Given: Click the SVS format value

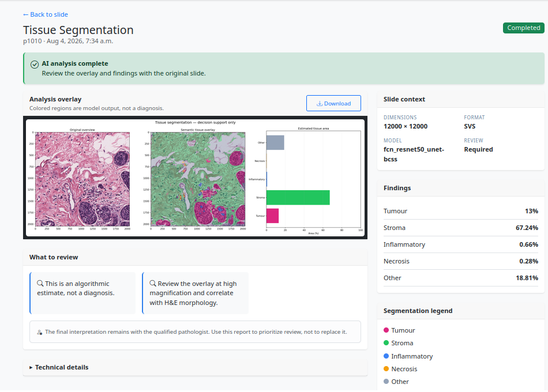Looking at the screenshot, I should (x=470, y=126).
